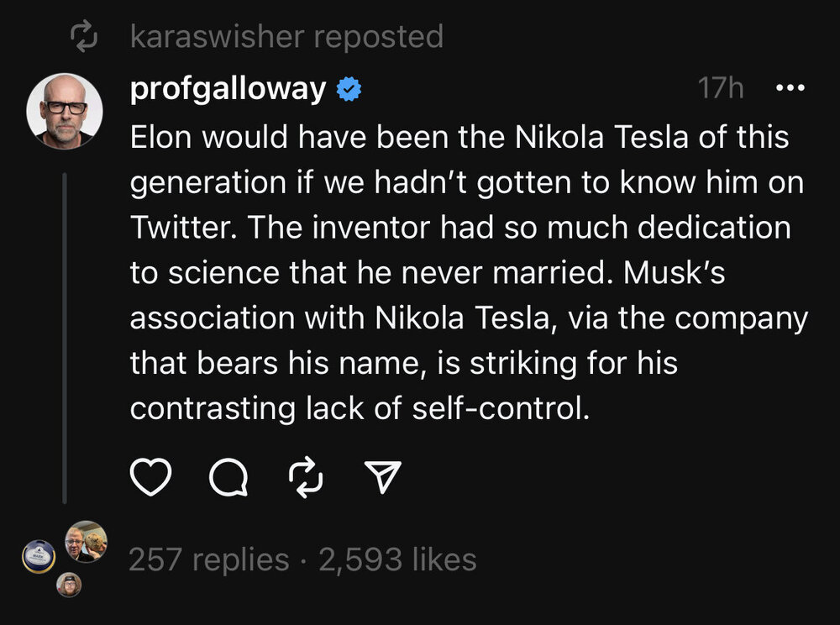Open the karaswisher reposted label
This screenshot has width=840, height=625.
click(286, 36)
